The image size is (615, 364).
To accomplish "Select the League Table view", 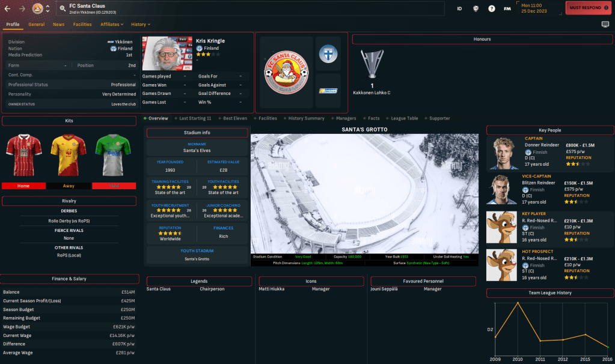I will (404, 118).
